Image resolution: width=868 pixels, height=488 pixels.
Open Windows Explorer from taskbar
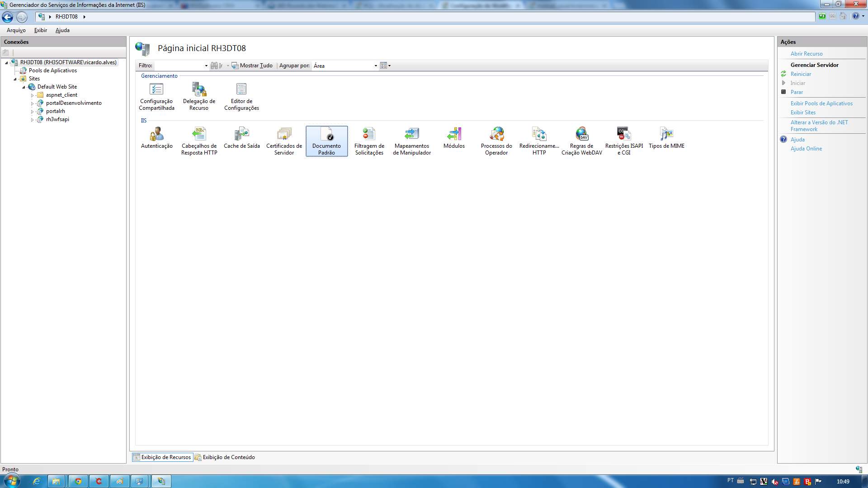point(56,481)
